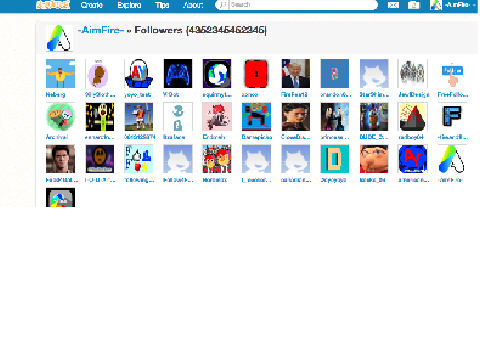Open the messages envelope icon
Image resolution: width=480 pixels, height=360 pixels.
click(393, 5)
